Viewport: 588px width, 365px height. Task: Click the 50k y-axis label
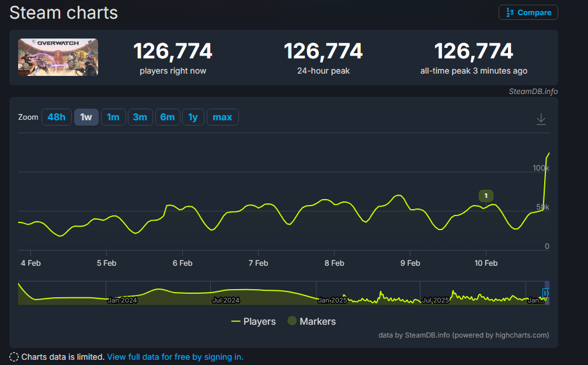542,207
